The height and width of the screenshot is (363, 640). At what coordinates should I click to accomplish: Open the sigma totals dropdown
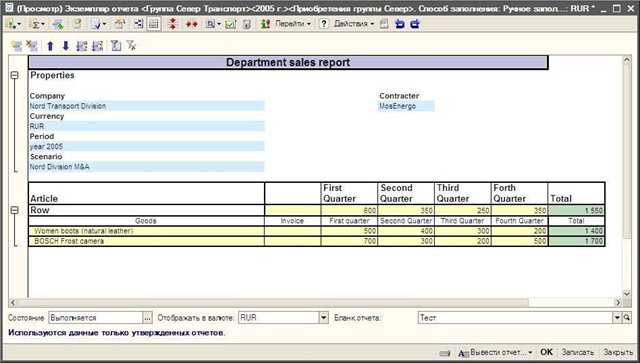[38, 24]
